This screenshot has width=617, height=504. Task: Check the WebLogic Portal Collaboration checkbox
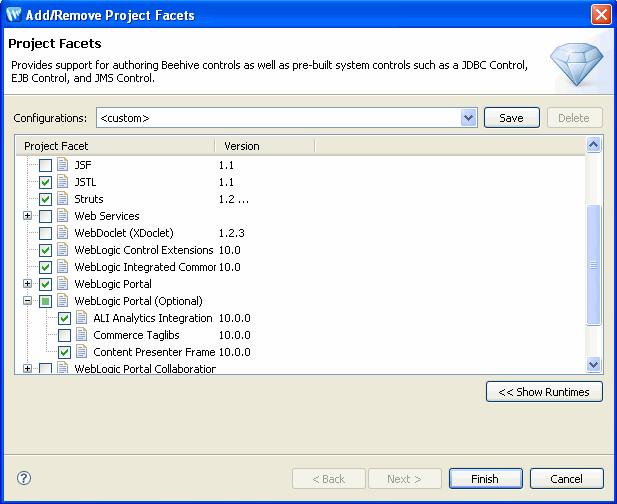[x=45, y=369]
